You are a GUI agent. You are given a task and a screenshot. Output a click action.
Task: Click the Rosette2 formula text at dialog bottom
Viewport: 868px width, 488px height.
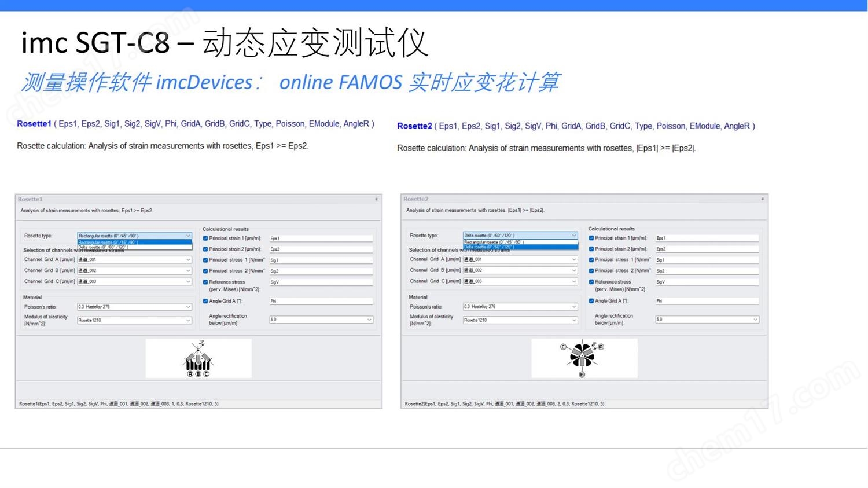pyautogui.click(x=505, y=404)
